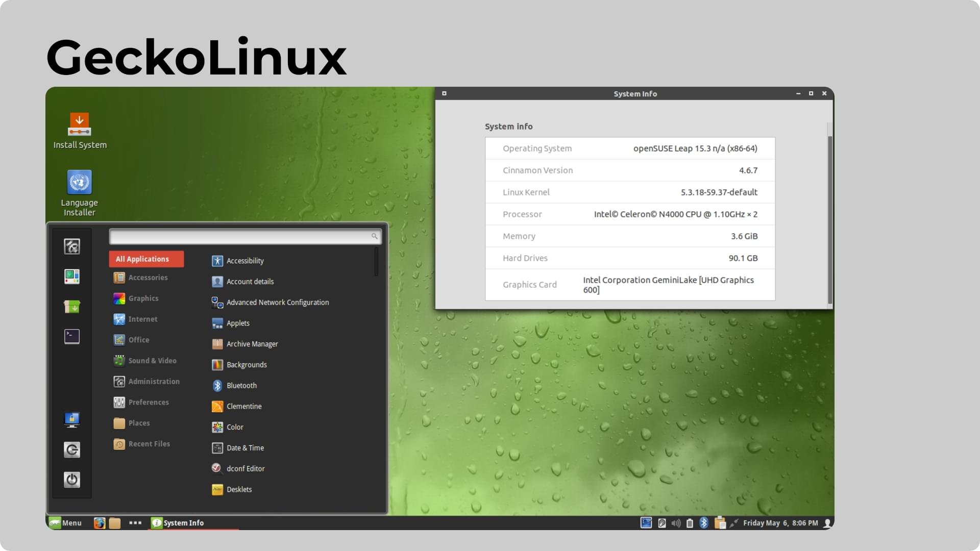Click the blue screen tray icon
Image resolution: width=980 pixels, height=551 pixels.
[x=646, y=523]
